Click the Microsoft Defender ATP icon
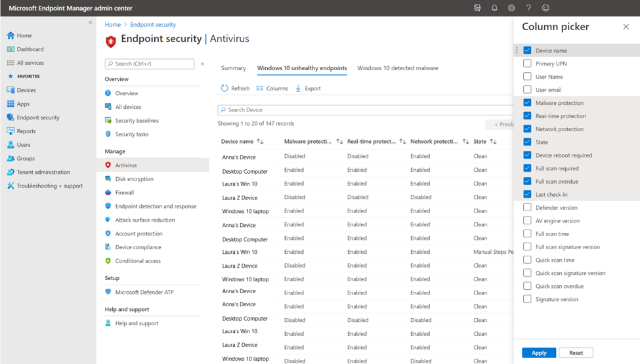Image resolution: width=640 pixels, height=364 pixels. pyautogui.click(x=108, y=292)
